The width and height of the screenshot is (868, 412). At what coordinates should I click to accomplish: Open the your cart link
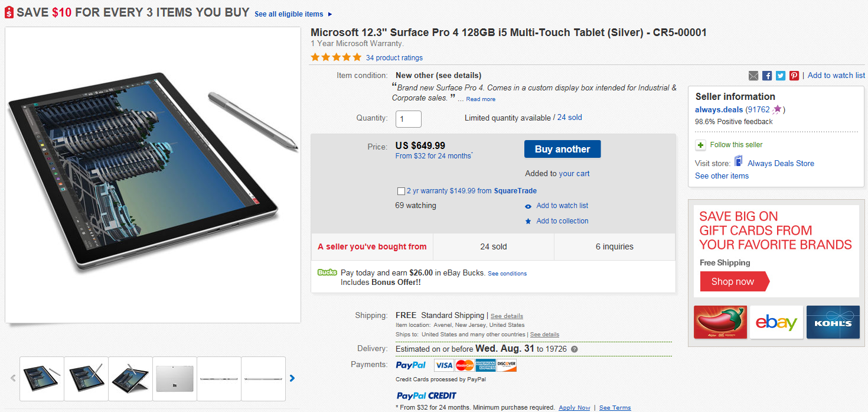click(x=574, y=174)
